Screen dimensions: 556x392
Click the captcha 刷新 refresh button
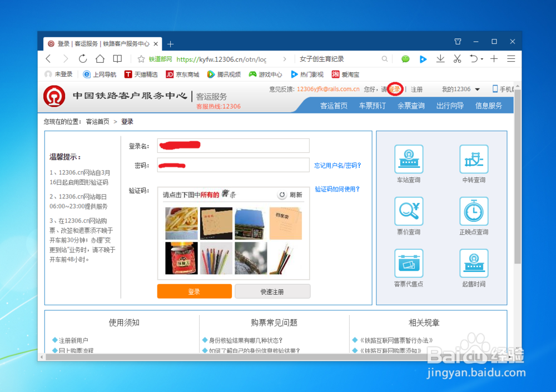point(290,195)
